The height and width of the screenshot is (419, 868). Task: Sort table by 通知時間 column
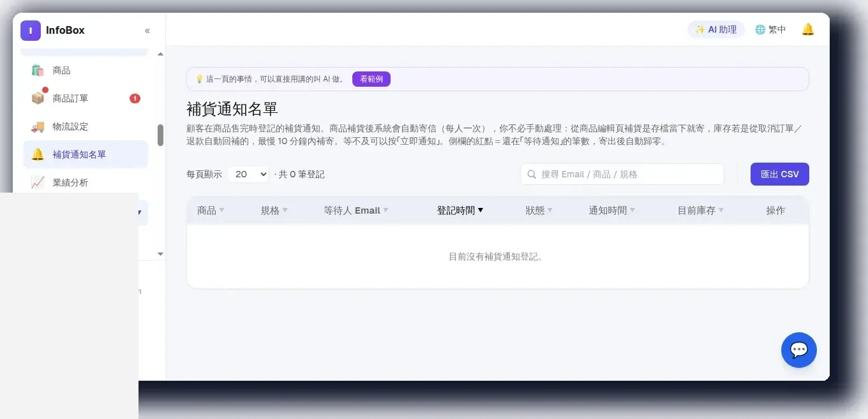(611, 210)
